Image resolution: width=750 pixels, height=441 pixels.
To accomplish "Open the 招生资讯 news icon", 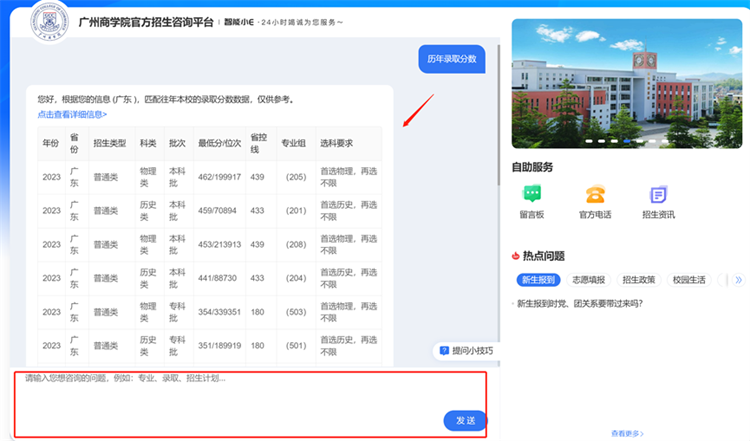I will (658, 194).
